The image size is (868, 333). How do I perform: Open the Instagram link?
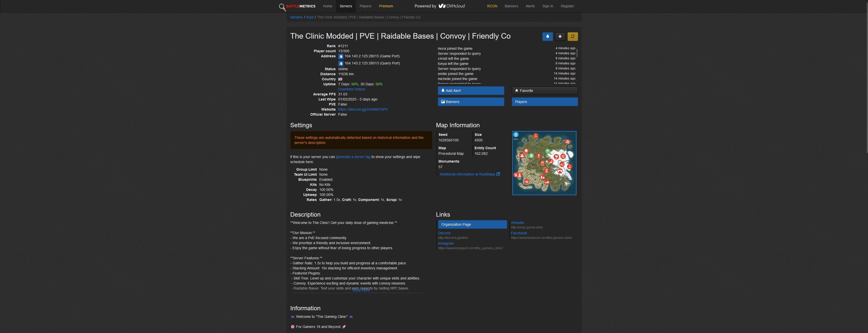[446, 244]
